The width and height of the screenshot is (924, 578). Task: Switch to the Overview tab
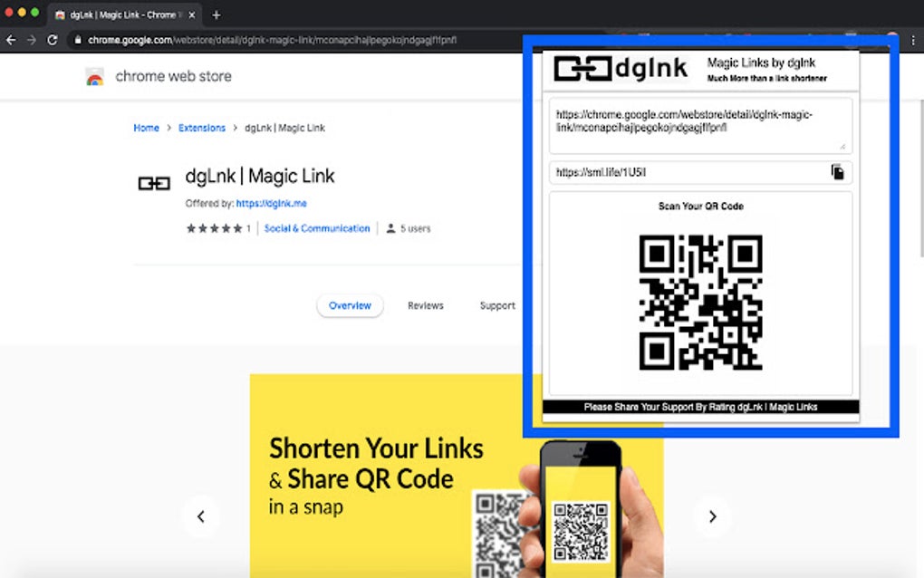(350, 305)
